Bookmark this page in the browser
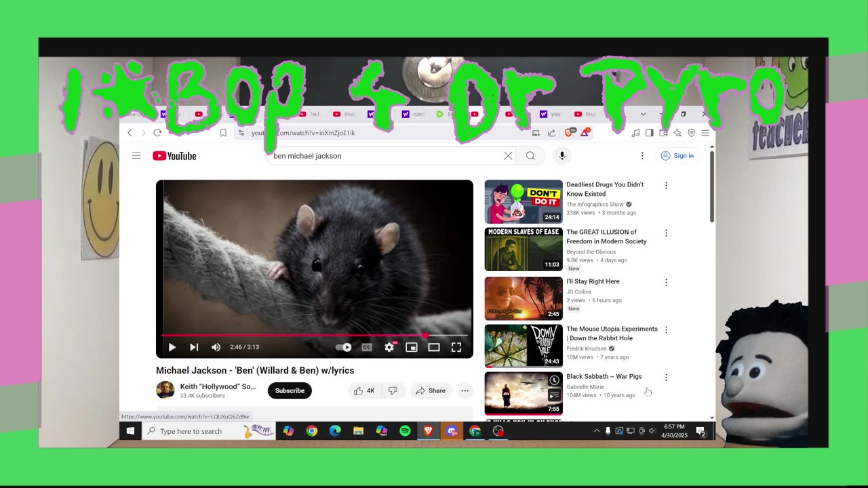868x488 pixels. tap(223, 133)
